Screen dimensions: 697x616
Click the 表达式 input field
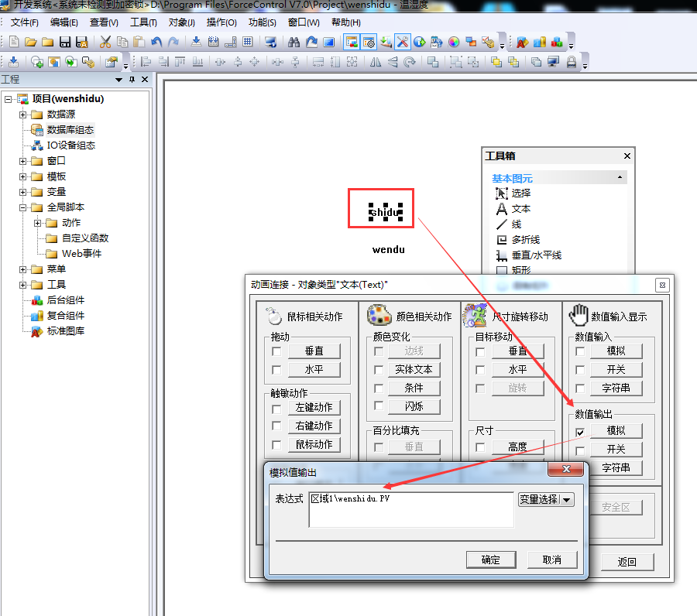411,509
